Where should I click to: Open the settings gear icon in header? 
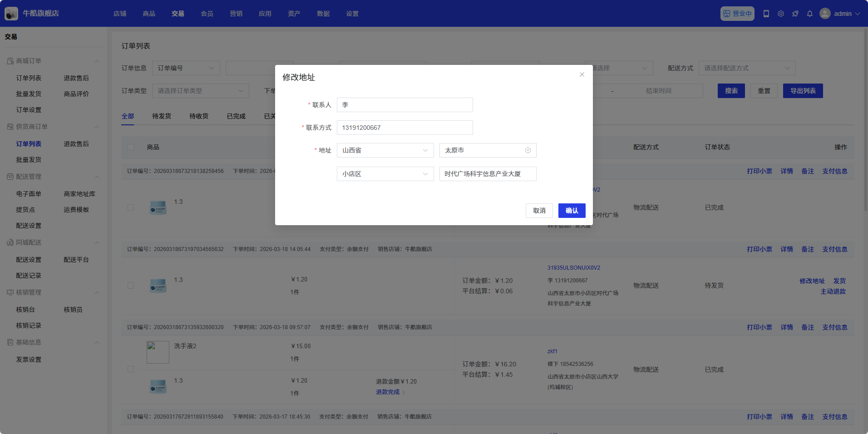pyautogui.click(x=781, y=14)
